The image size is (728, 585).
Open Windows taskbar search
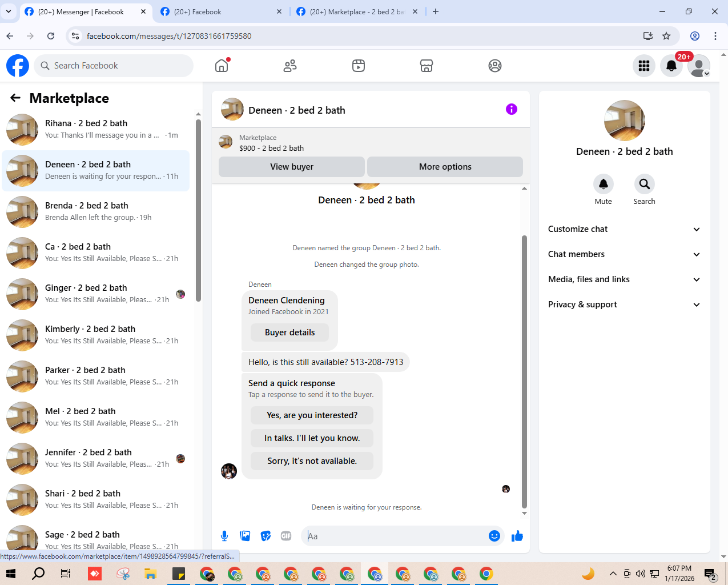(38, 574)
